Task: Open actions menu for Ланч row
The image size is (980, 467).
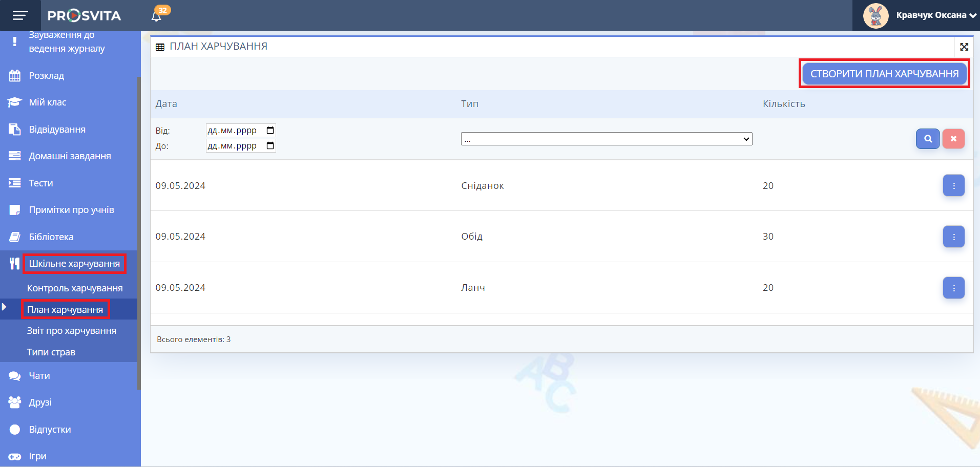Action: click(x=953, y=288)
